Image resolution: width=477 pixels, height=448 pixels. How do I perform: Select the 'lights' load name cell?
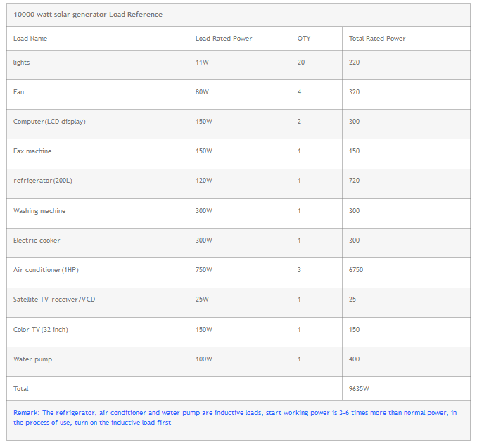point(22,63)
